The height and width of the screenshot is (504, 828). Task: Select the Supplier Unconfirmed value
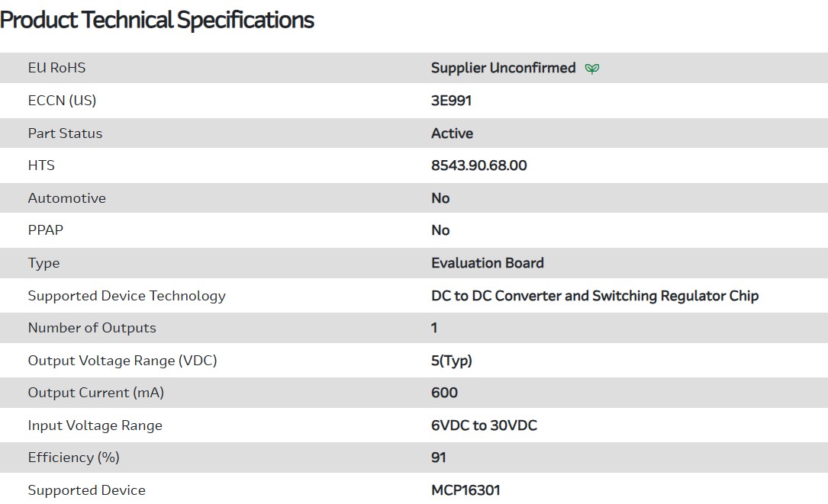pos(503,68)
